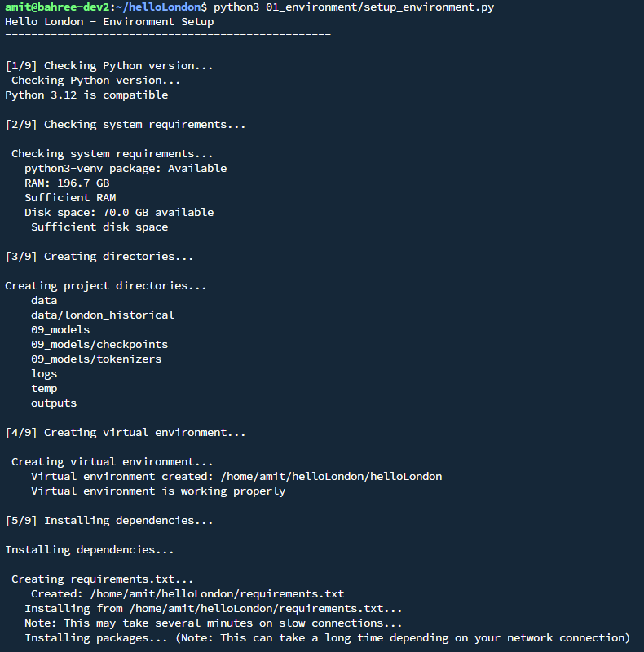The width and height of the screenshot is (644, 652).
Task: Click the "Python 3.12 is compatible" message
Action: [x=86, y=95]
